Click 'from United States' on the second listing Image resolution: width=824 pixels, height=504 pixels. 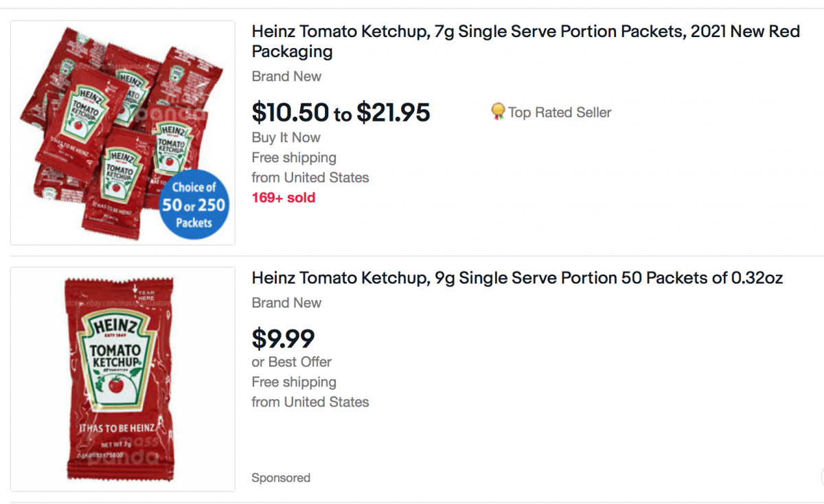(310, 402)
